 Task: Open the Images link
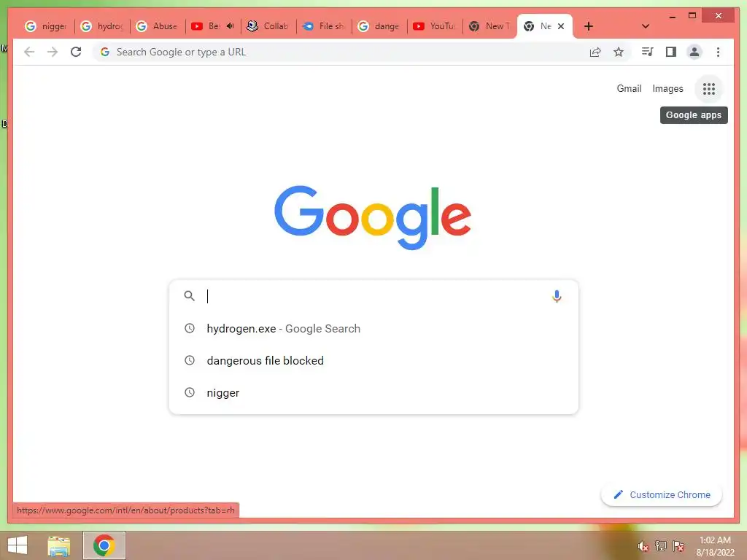(x=667, y=88)
